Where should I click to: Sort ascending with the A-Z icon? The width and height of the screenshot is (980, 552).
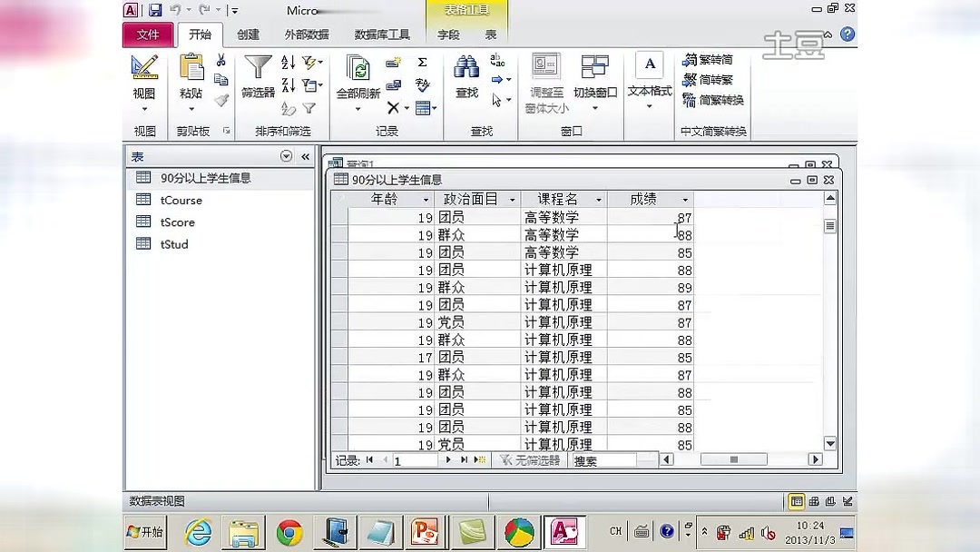pyautogui.click(x=291, y=64)
